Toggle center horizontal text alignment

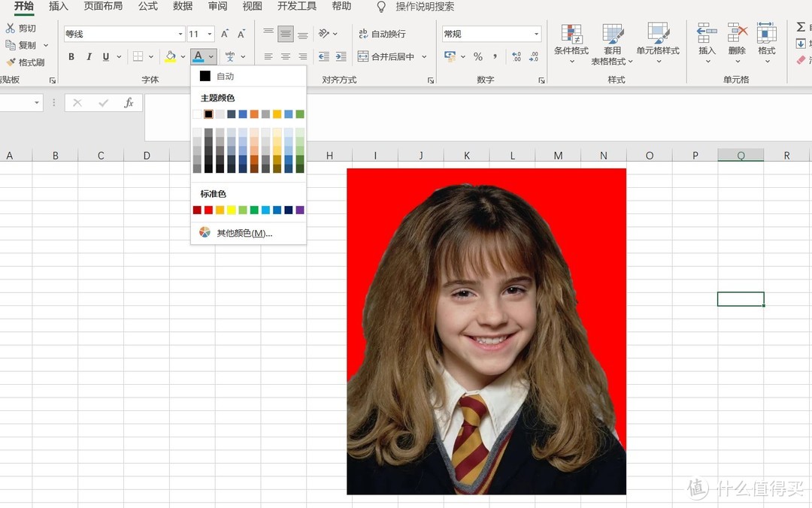click(x=286, y=56)
